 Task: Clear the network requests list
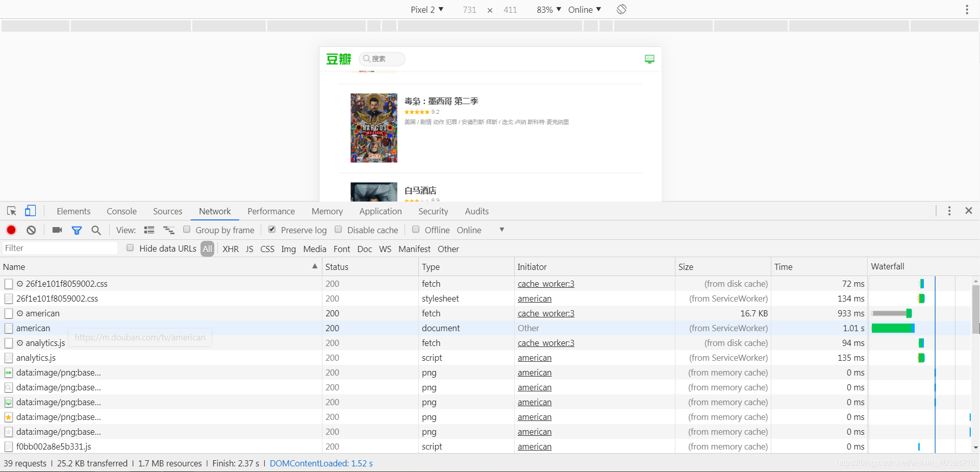click(x=31, y=230)
